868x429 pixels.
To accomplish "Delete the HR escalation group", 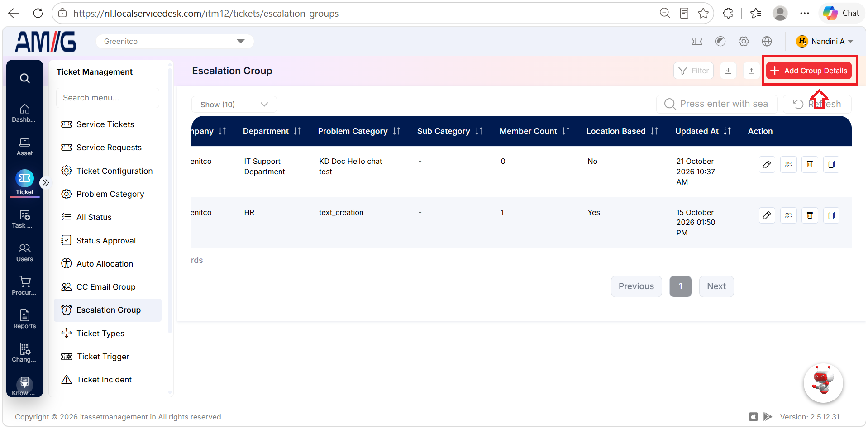I will [x=810, y=215].
